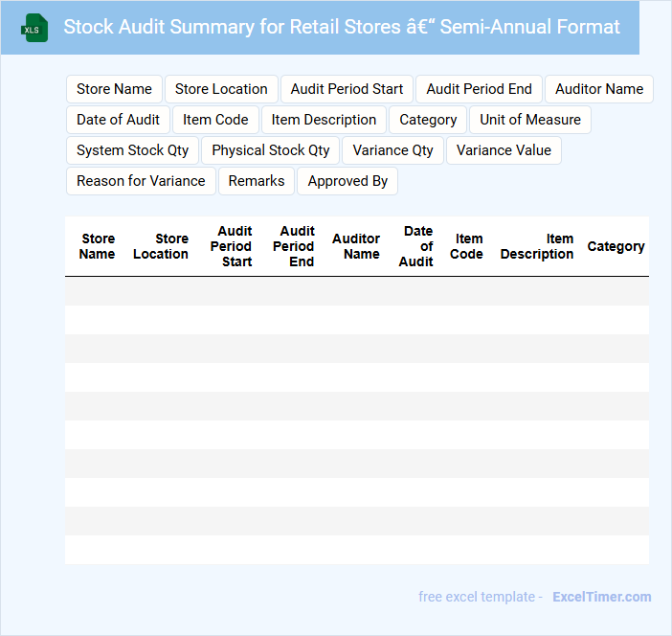Click the Audit Period Start tag

[x=347, y=89]
